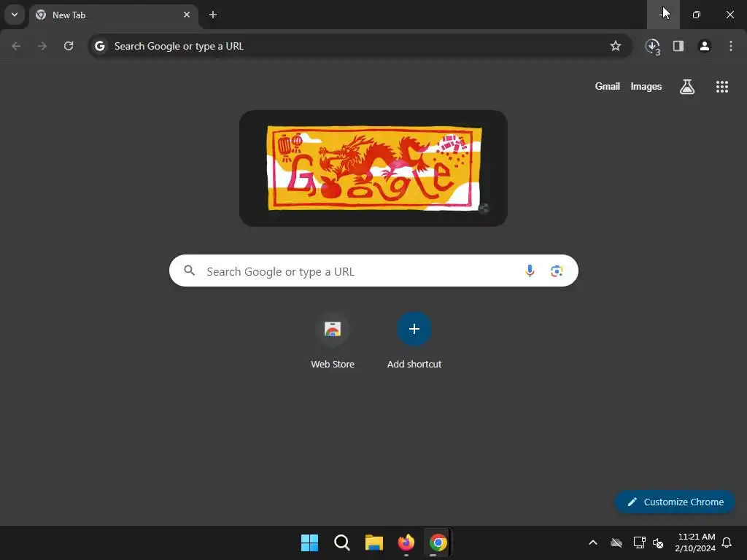Search by image with Google Lens
Image resolution: width=747 pixels, height=560 pixels.
point(557,271)
